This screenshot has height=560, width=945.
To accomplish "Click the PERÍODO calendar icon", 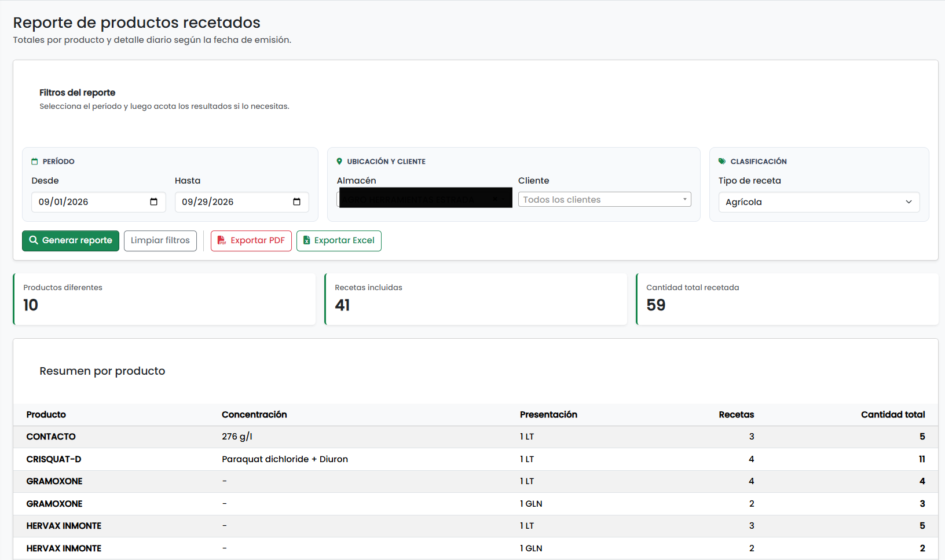I will click(35, 162).
